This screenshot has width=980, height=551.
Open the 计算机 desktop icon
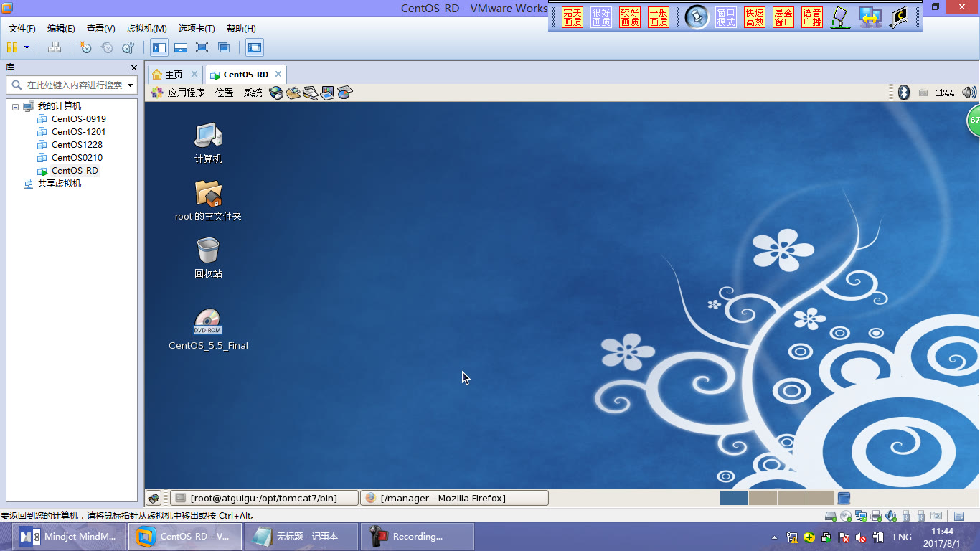point(208,143)
